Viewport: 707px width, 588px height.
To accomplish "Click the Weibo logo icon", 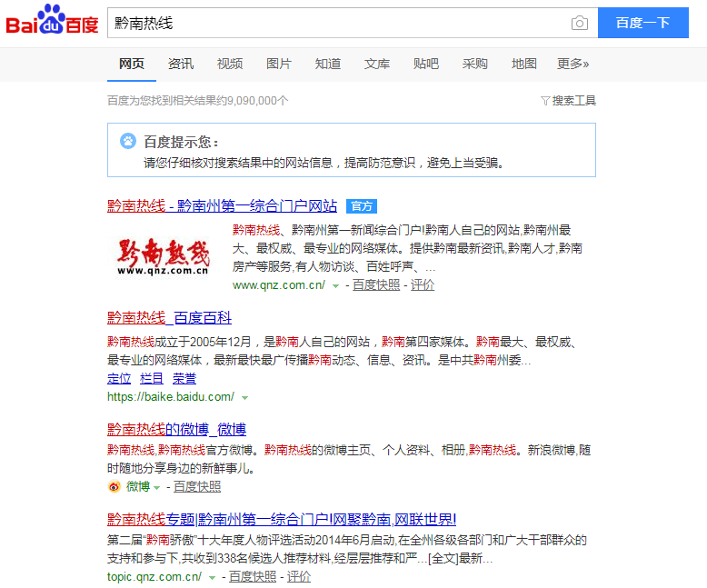I will 115,486.
